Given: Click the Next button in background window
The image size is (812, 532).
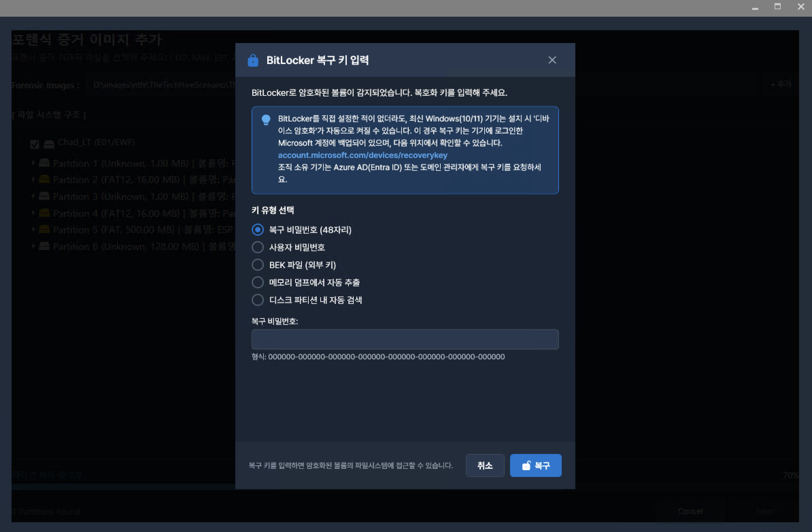Looking at the screenshot, I should click(x=765, y=511).
